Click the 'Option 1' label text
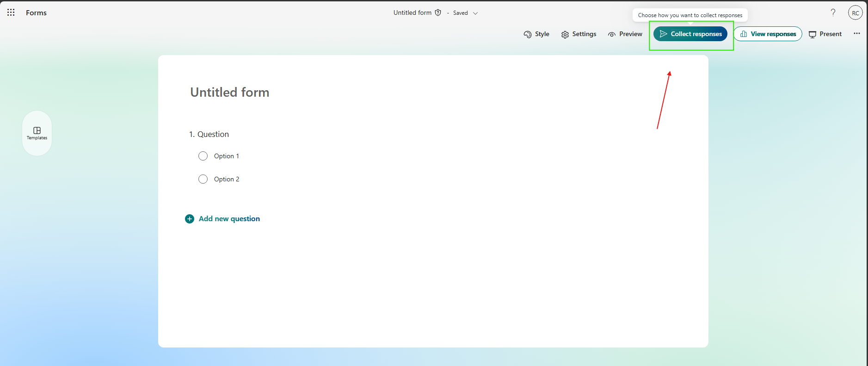Image resolution: width=868 pixels, height=366 pixels. [227, 156]
